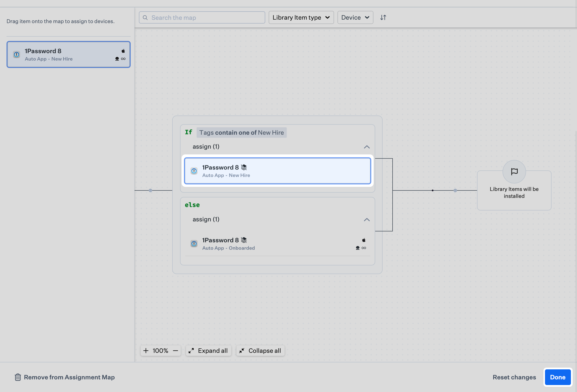Click the search magnifier icon
The width and height of the screenshot is (577, 392).
pos(145,18)
